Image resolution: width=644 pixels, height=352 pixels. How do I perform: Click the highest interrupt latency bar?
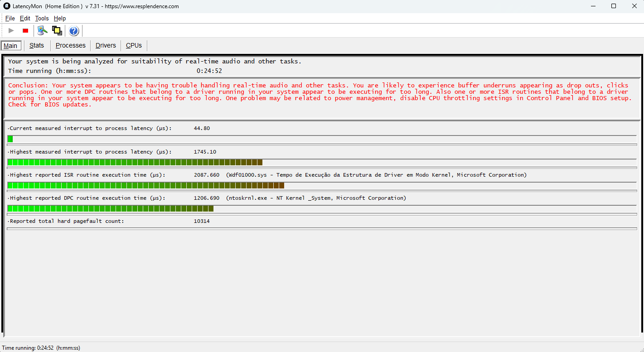click(x=135, y=162)
